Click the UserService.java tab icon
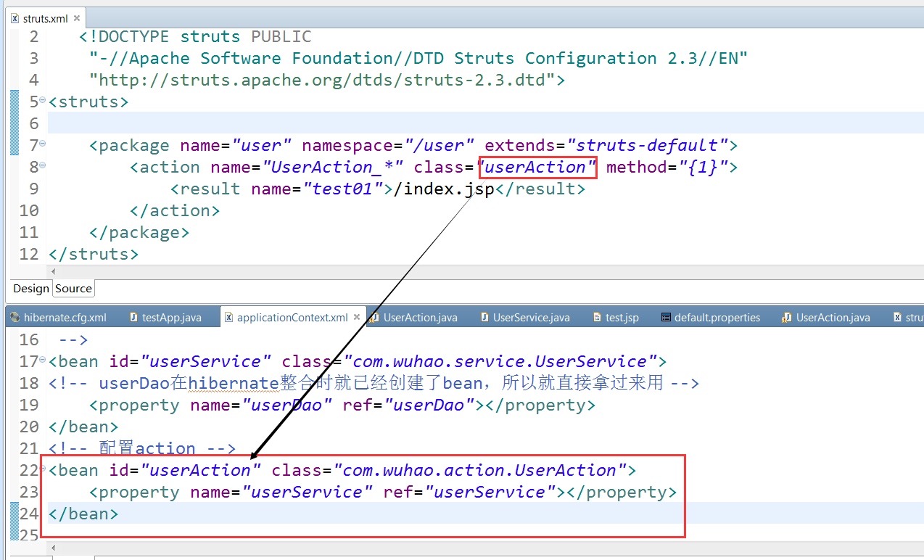 484,317
